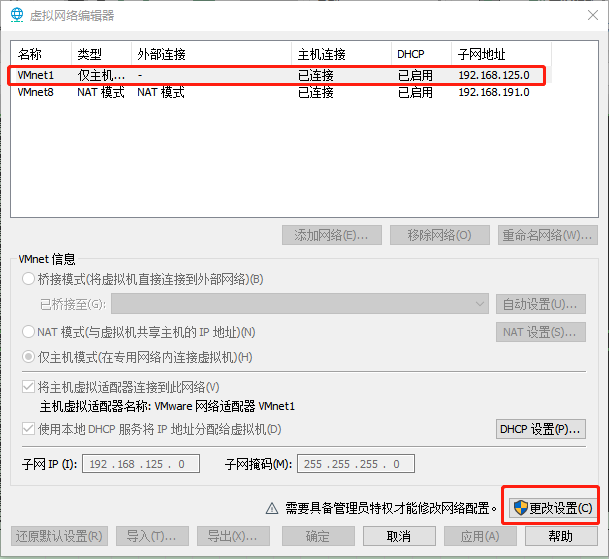Click the 移除网络(O) button
This screenshot has height=559, width=609.
tap(440, 235)
